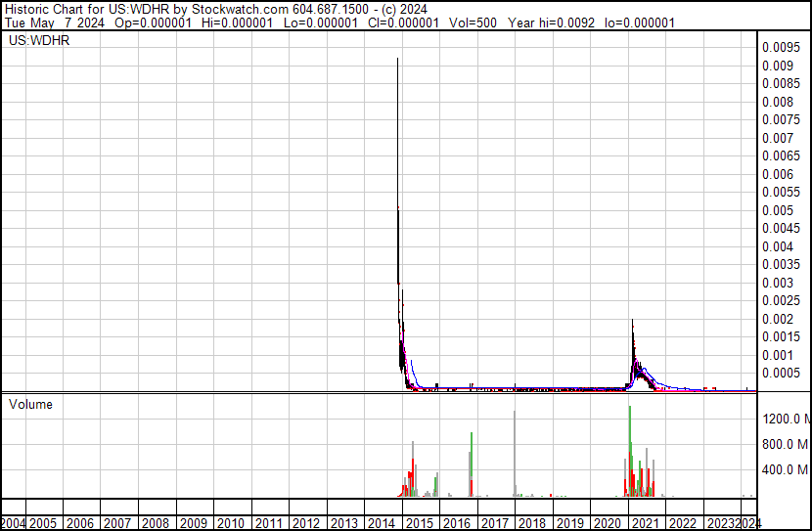Select the 0.001 price axis label
Viewport: 812px width, 531px height.
[x=778, y=356]
